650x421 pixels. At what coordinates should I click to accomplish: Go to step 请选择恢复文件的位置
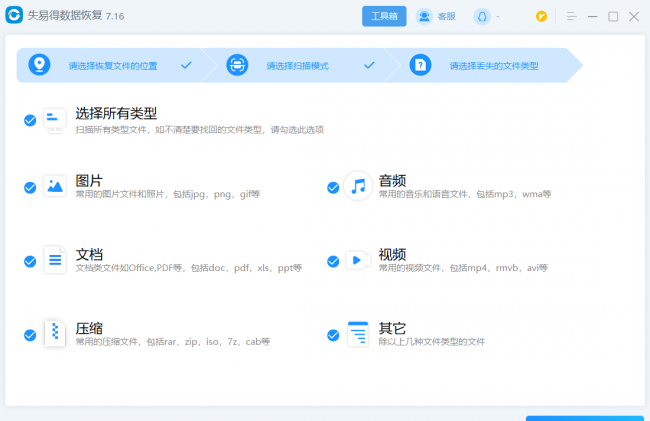pos(113,66)
